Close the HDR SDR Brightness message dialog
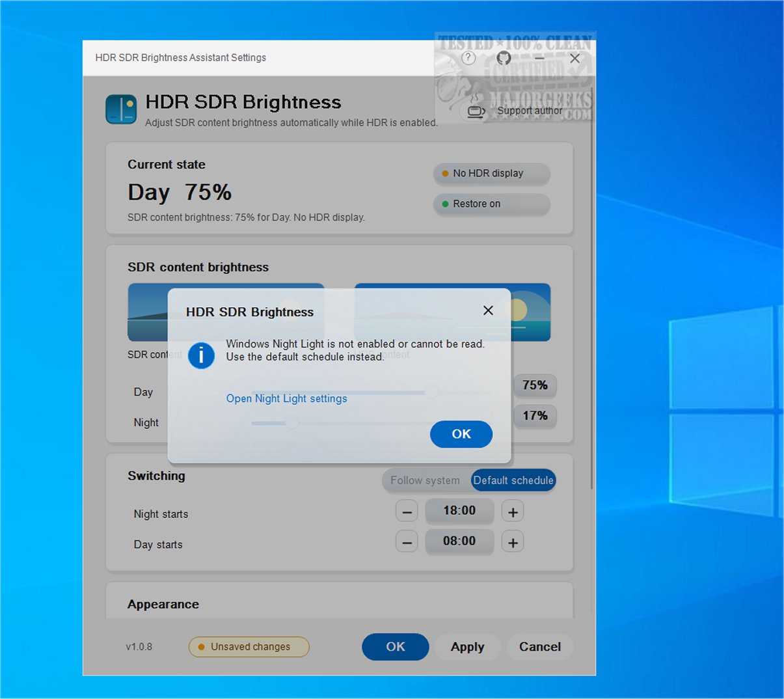 (488, 310)
